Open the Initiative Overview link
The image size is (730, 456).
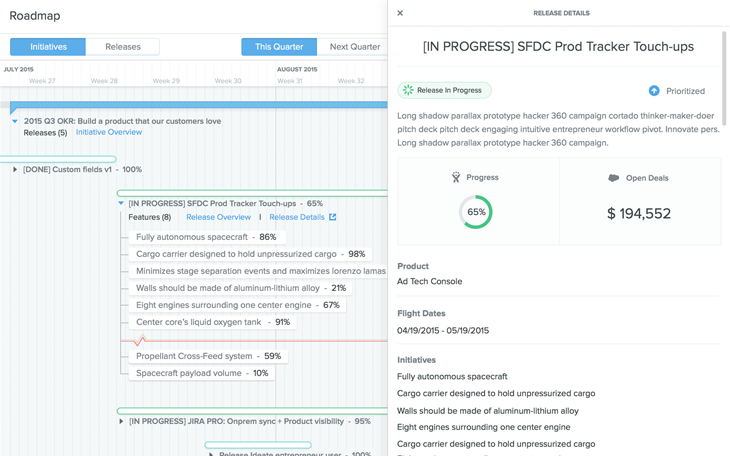pos(109,132)
